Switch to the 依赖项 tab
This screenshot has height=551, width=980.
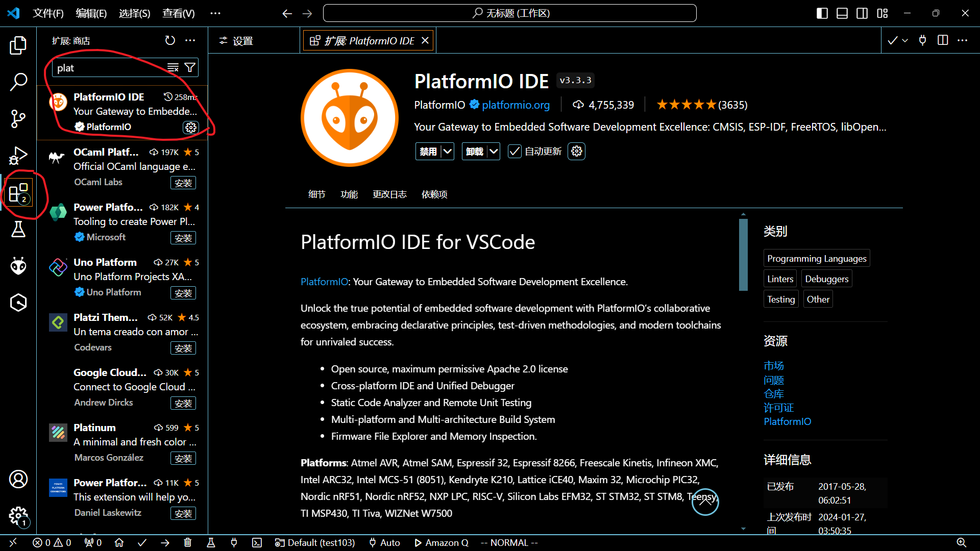434,194
